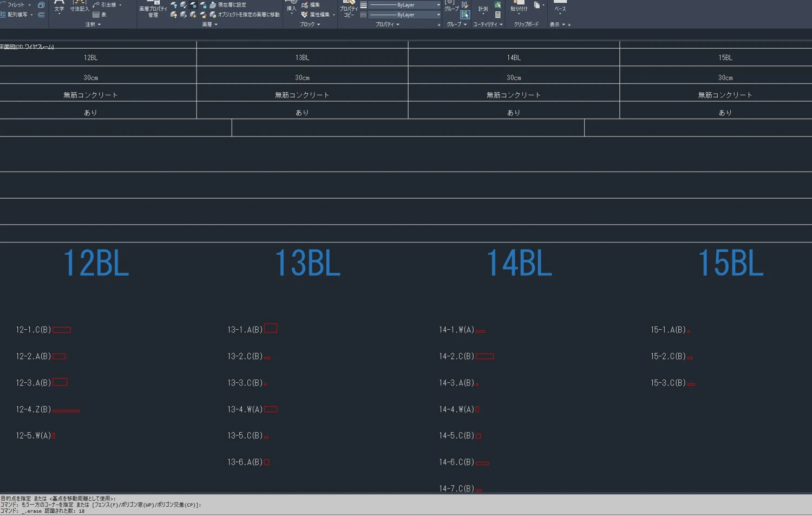Open 画層プロパティ管理 layer manager
The width and height of the screenshot is (812, 516).
pos(153,9)
